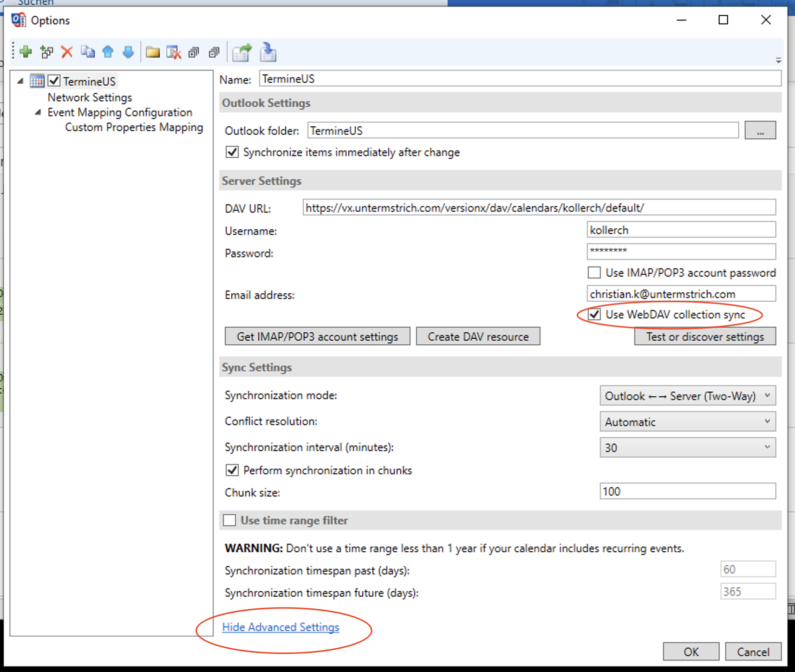Viewport: 795px width, 672px height.
Task: Click the copy profile icon
Action: (87, 52)
